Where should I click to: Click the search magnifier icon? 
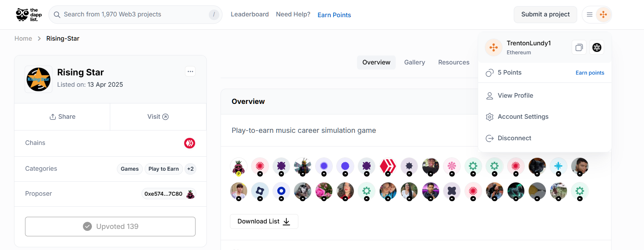click(x=57, y=14)
